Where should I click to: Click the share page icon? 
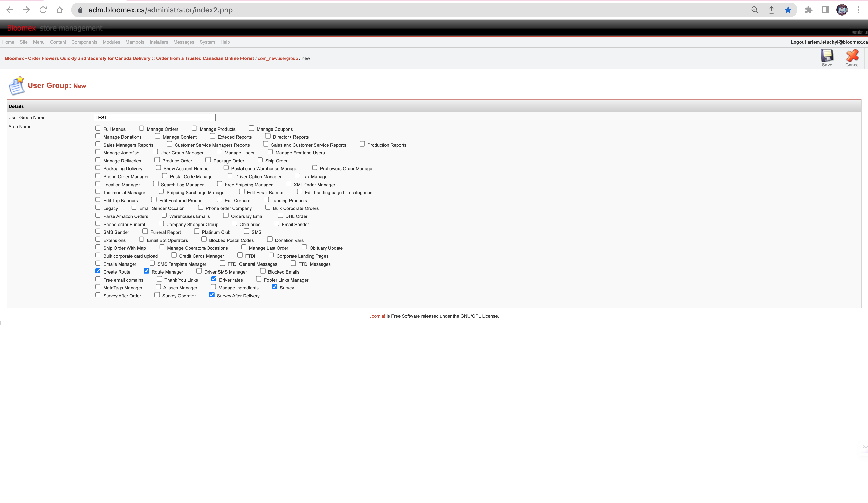click(x=771, y=10)
